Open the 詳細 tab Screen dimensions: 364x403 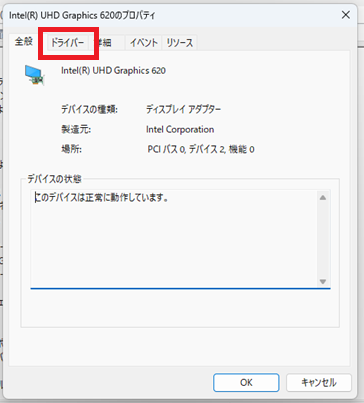click(x=107, y=43)
